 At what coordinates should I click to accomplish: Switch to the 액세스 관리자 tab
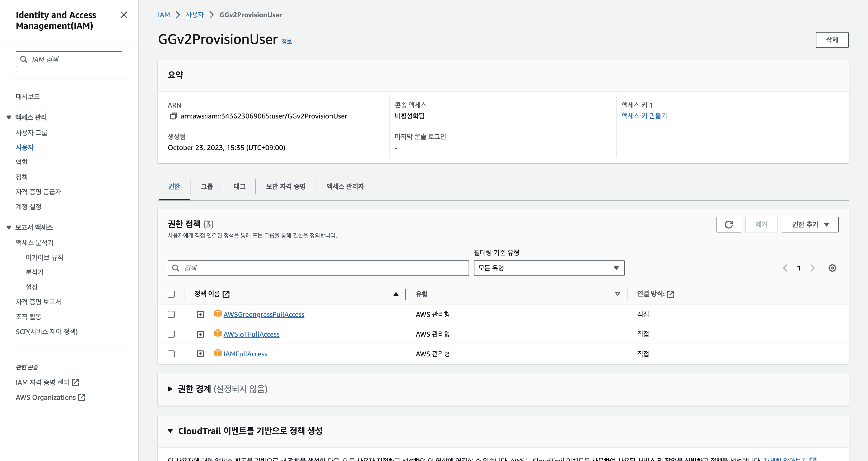click(x=345, y=186)
